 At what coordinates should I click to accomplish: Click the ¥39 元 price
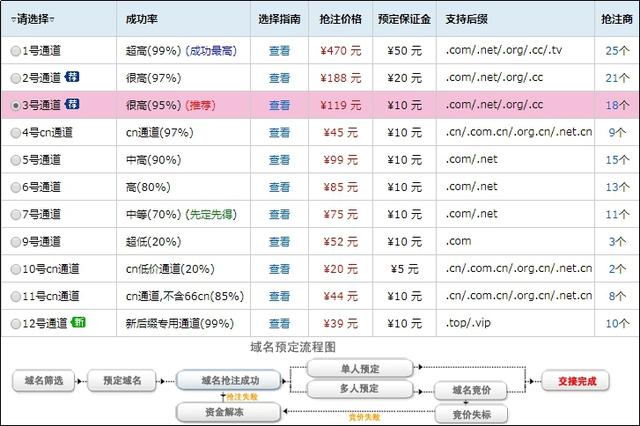(x=340, y=324)
